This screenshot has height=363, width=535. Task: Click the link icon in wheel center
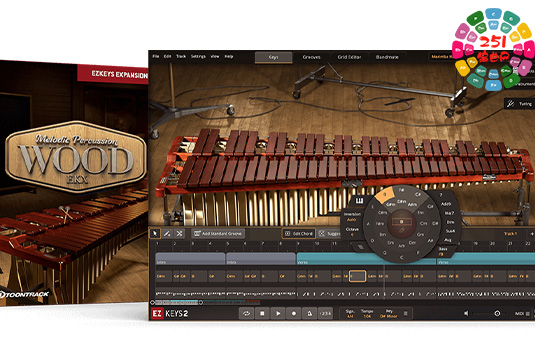[402, 231]
